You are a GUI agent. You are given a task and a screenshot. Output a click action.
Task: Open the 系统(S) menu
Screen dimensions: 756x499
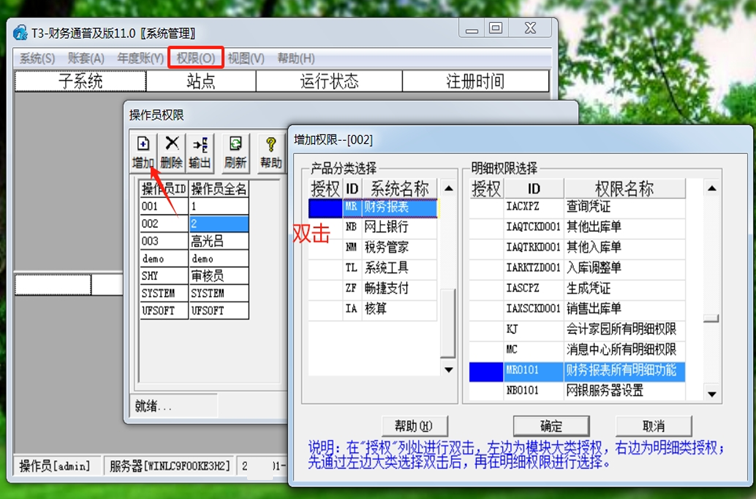click(x=38, y=58)
